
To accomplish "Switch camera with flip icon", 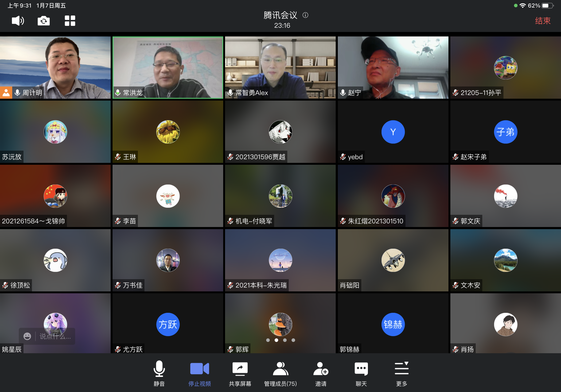I will click(44, 21).
